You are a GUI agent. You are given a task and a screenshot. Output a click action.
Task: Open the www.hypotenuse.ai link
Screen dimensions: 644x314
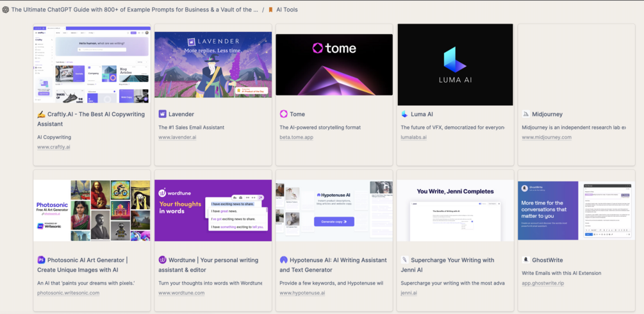(x=302, y=293)
